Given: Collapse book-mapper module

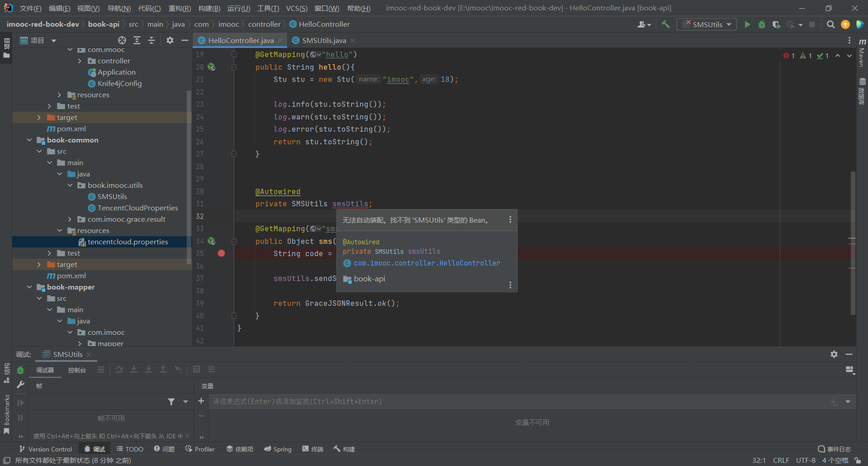Looking at the screenshot, I should coord(29,287).
